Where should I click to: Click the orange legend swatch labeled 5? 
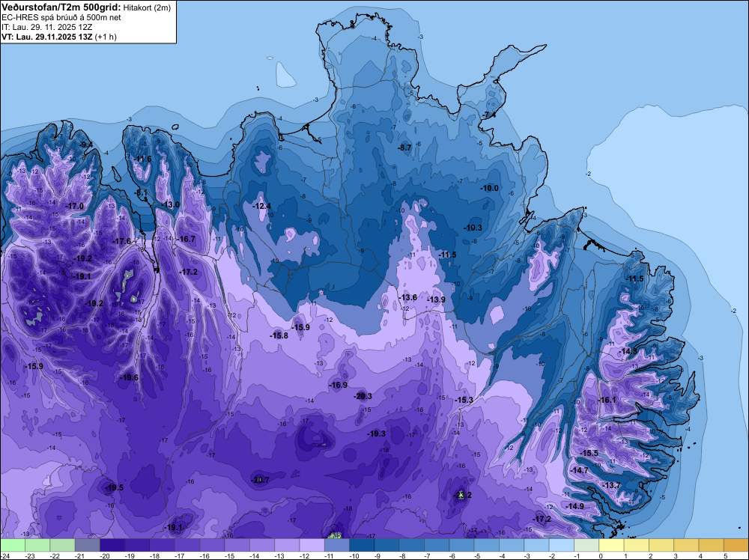tap(736, 545)
